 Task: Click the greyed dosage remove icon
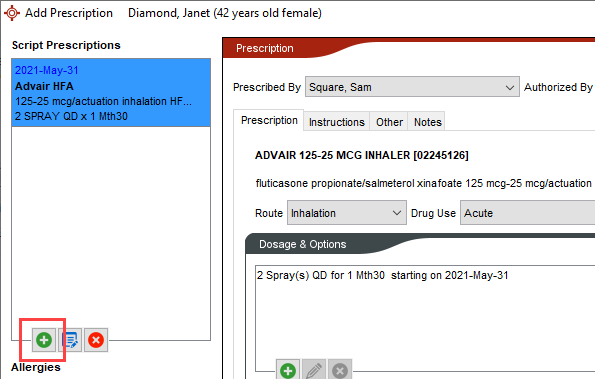coord(340,370)
